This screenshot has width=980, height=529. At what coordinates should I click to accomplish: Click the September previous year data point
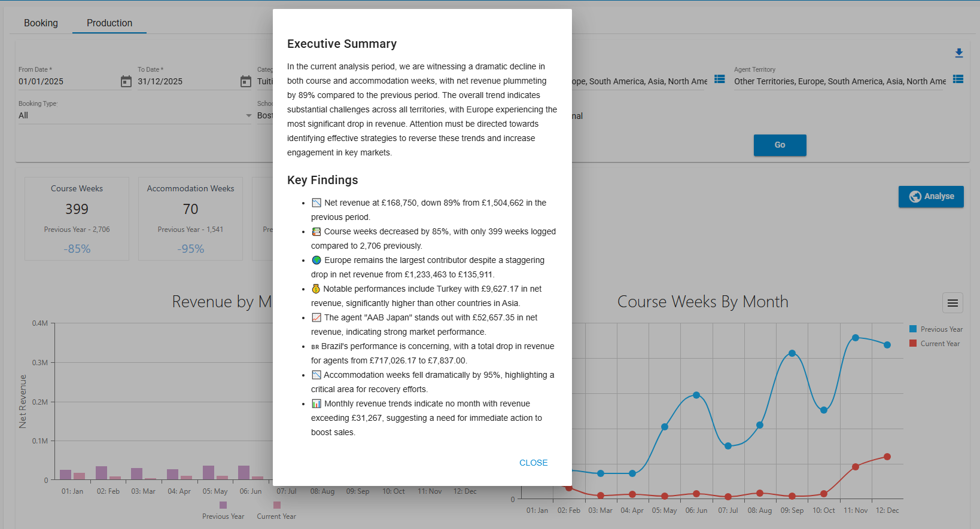coord(792,353)
